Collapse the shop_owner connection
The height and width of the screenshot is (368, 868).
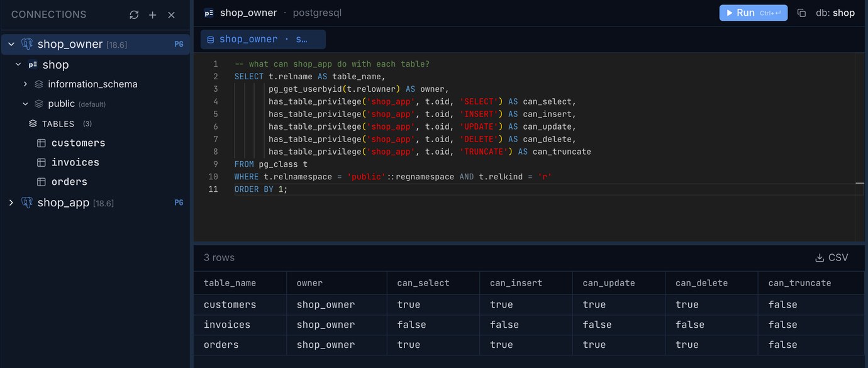click(x=11, y=44)
